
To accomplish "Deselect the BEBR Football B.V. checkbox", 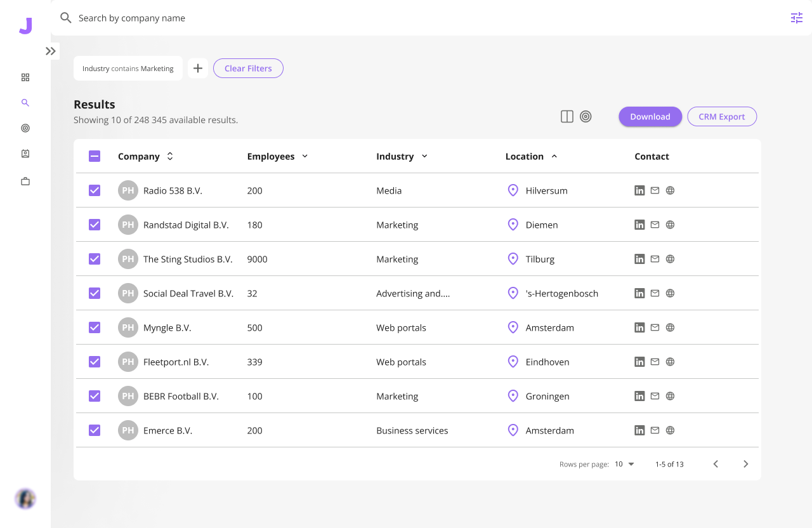I will click(94, 395).
